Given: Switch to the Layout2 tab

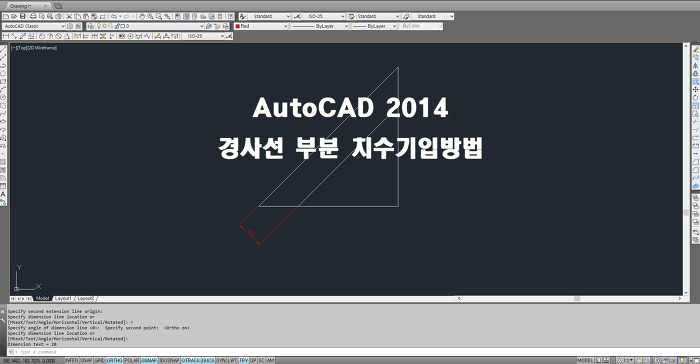Looking at the screenshot, I should [85, 298].
